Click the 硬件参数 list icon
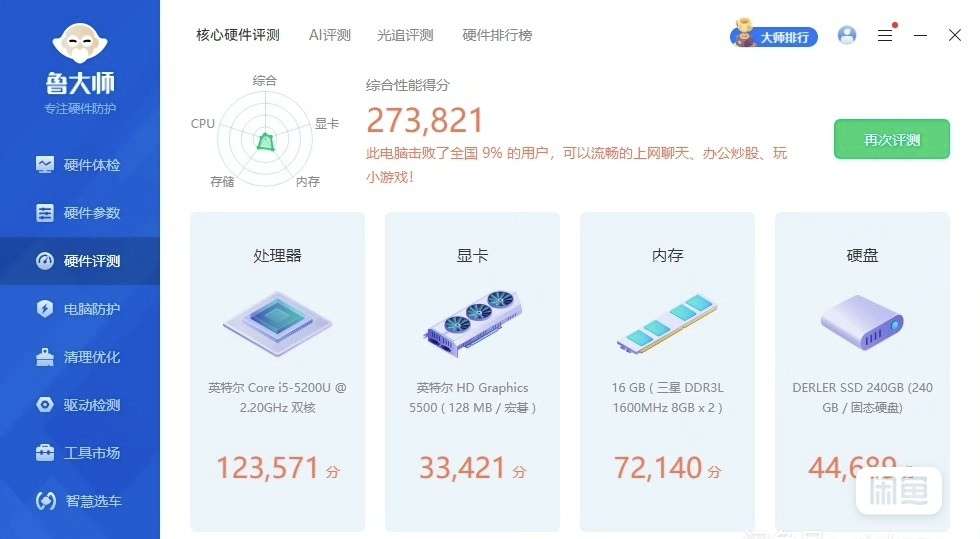This screenshot has width=980, height=539. 45,213
